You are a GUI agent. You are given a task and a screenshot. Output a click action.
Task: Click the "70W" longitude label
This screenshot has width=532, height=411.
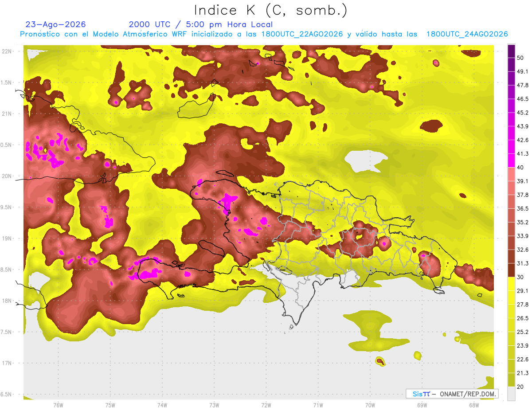point(370,405)
